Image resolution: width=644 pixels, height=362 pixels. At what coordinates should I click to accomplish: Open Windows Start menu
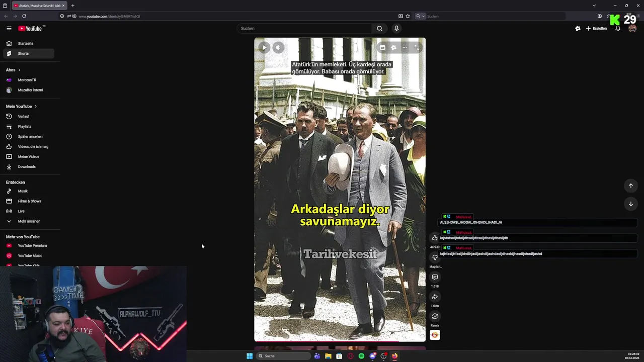250,356
